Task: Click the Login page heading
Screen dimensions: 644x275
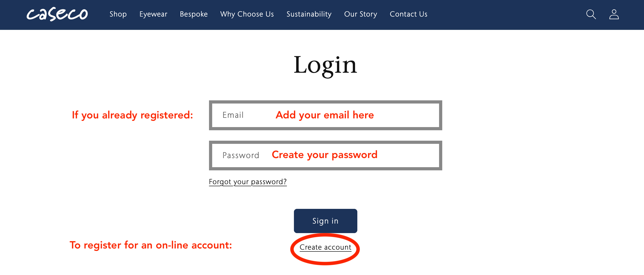Action: point(325,65)
